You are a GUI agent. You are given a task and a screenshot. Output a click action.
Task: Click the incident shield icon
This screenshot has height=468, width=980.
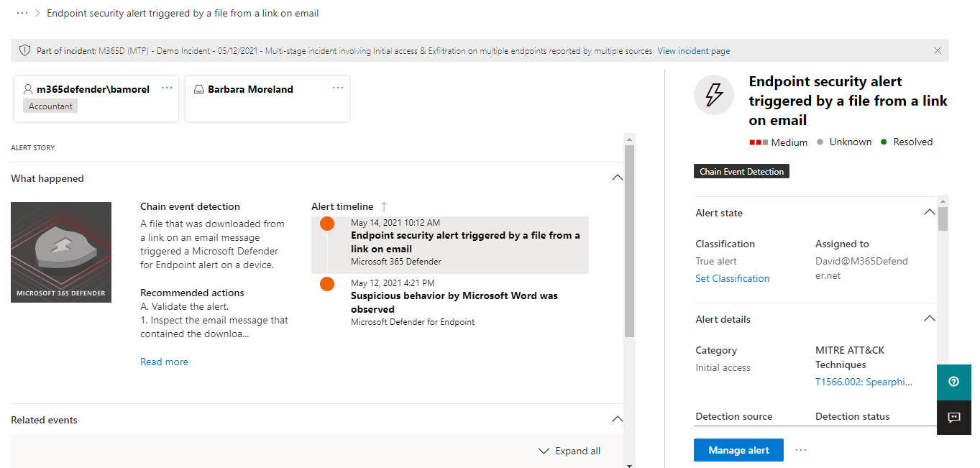coord(25,50)
